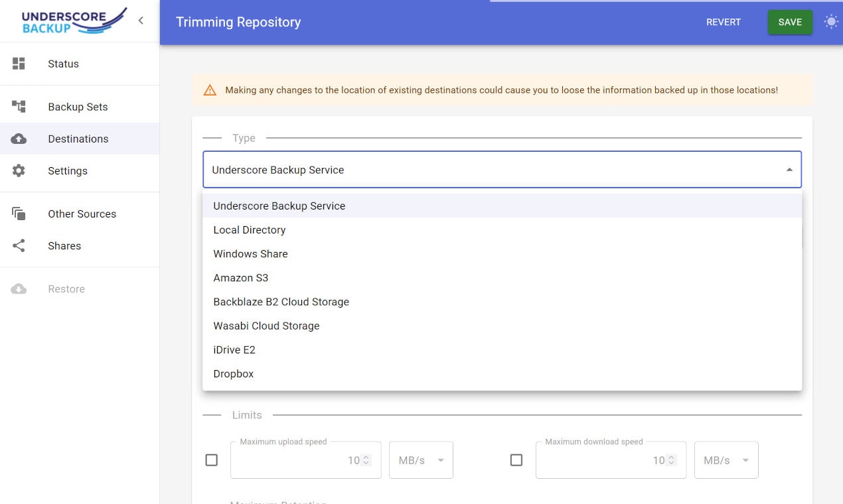This screenshot has width=843, height=504.
Task: Select Underscore Backup Service option in list
Action: [x=502, y=206]
